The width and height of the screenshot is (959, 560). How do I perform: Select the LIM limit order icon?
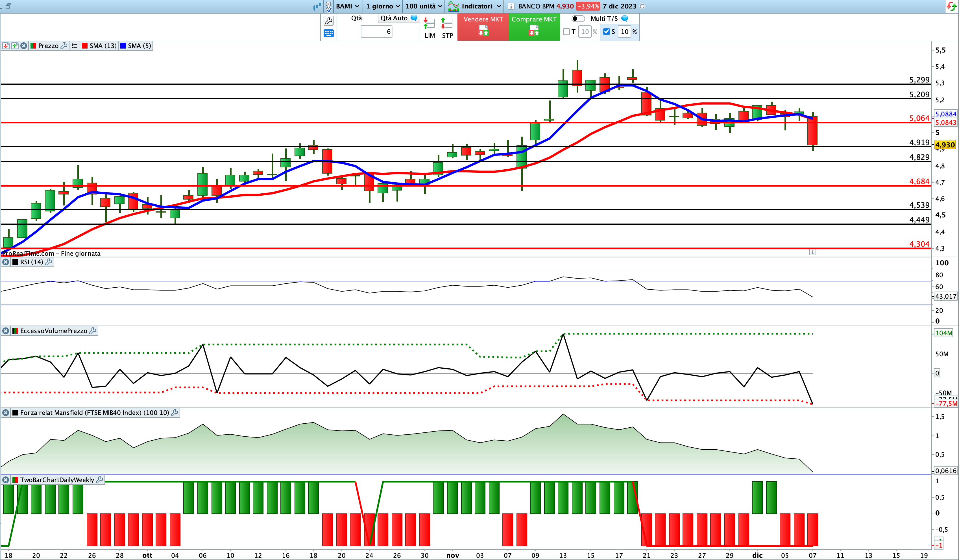click(x=430, y=28)
